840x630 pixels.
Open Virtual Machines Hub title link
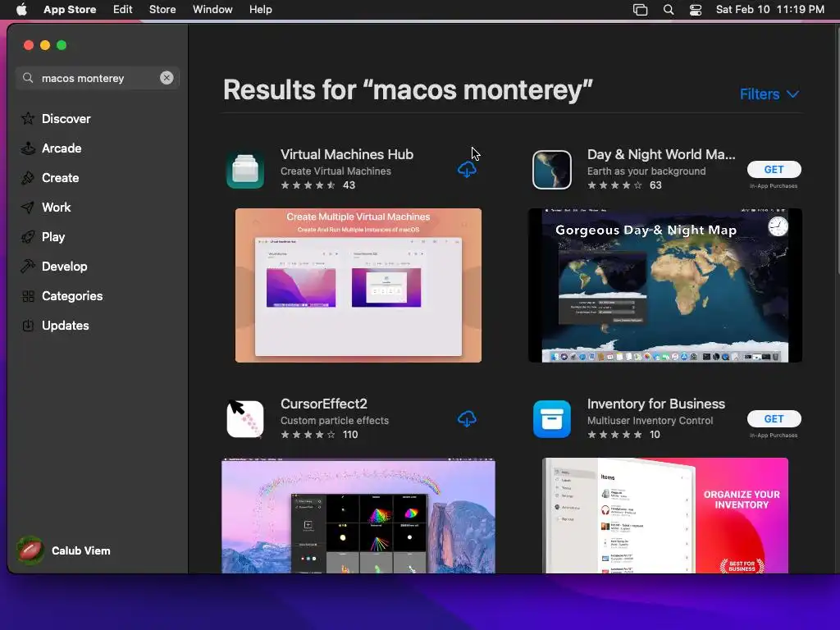click(x=347, y=154)
